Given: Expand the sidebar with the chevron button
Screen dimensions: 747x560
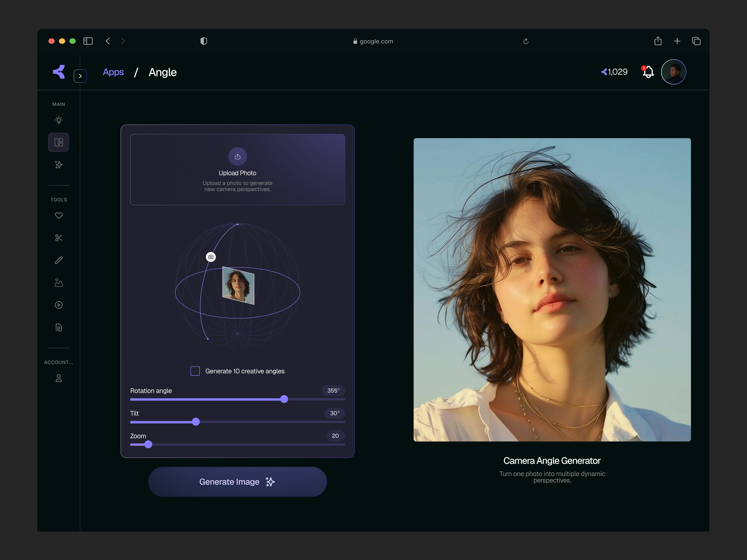Looking at the screenshot, I should pos(80,76).
